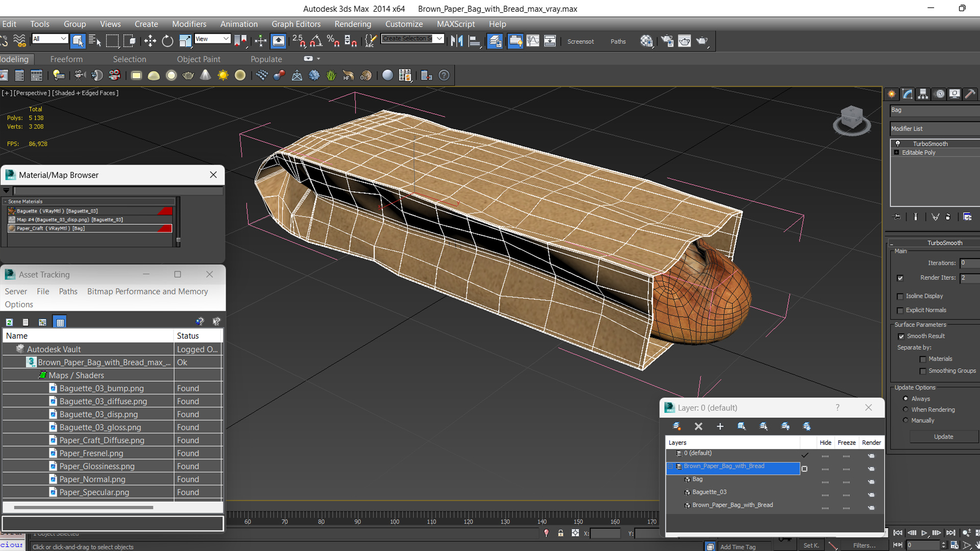Delete layer with the X icon
The height and width of the screenshot is (551, 980).
click(x=698, y=427)
